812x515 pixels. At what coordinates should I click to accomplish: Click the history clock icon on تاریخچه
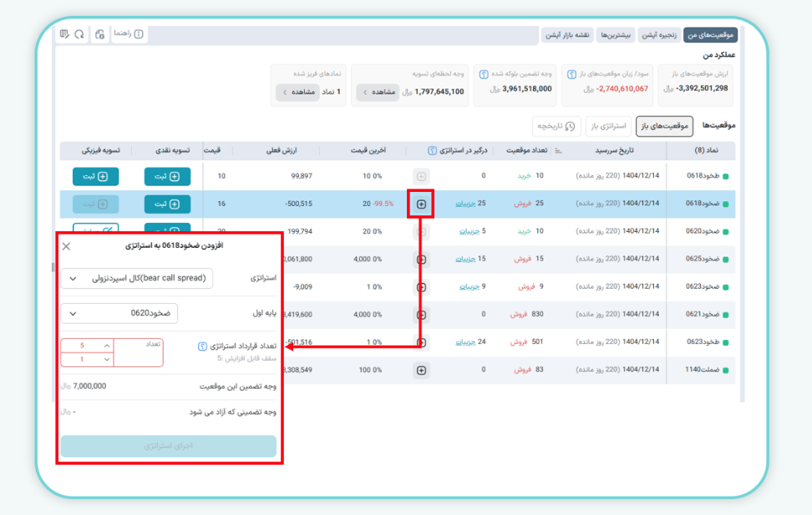571,126
